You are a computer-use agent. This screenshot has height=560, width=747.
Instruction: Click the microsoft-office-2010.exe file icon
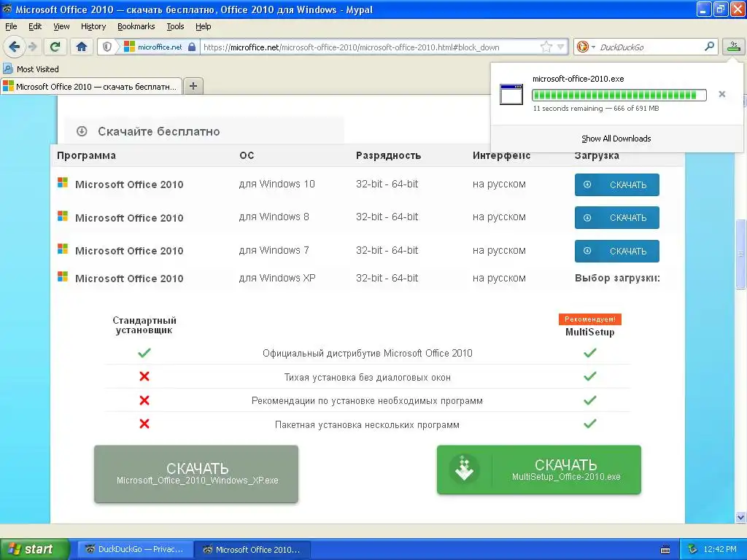511,94
